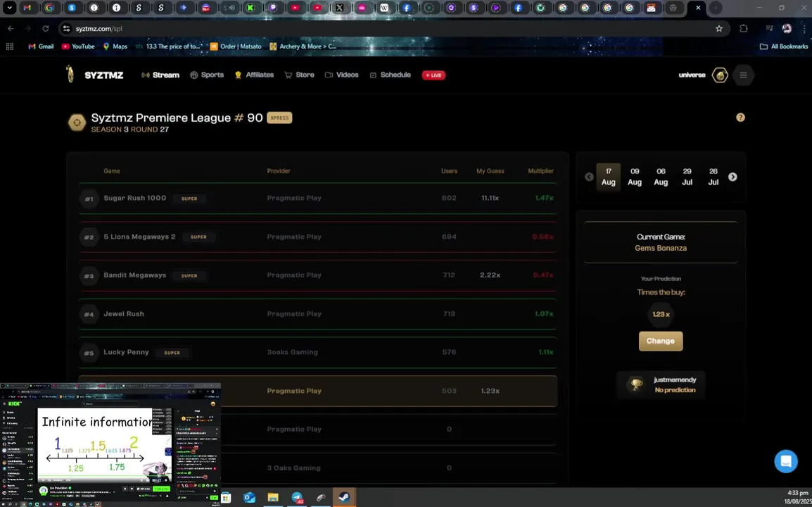Click SUPER badge on 5 Lions Megaways 2
The width and height of the screenshot is (812, 507).
[x=198, y=237]
